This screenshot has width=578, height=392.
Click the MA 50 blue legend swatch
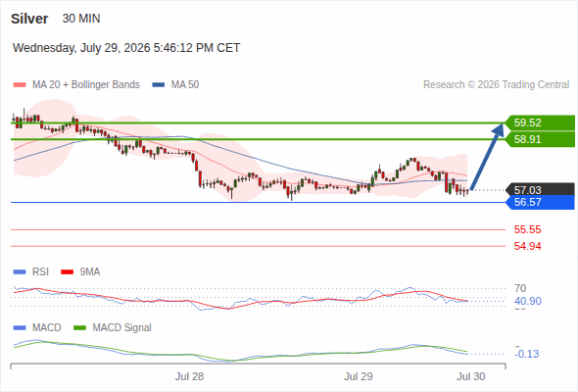159,85
